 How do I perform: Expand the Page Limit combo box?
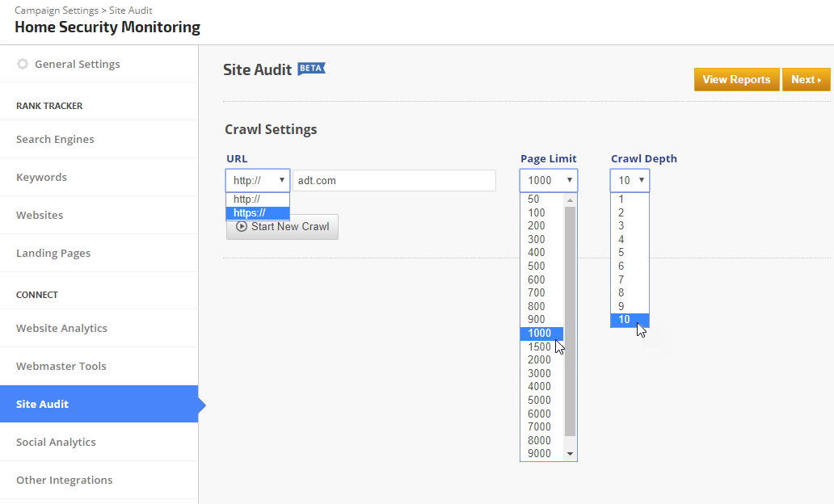pos(548,180)
